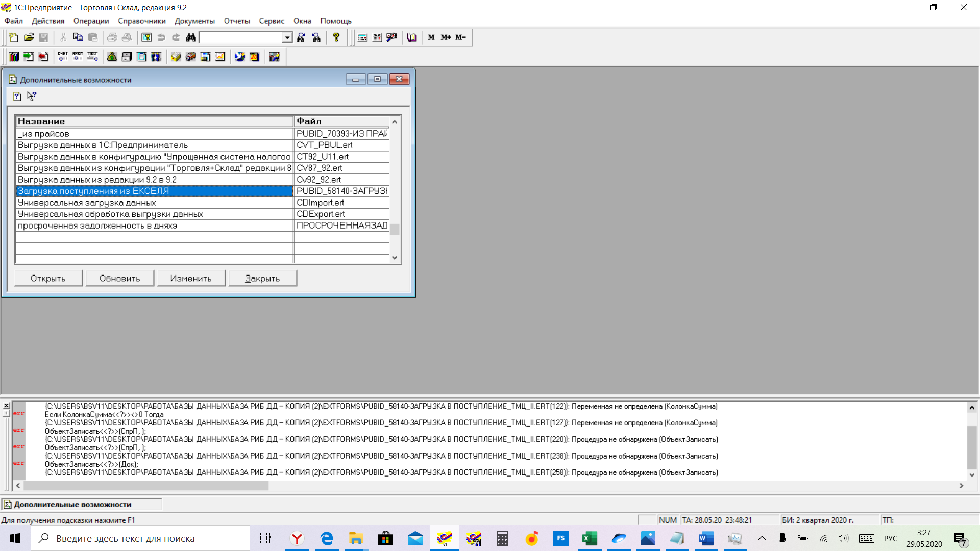Click the yellow question mark Help icon
980x551 pixels.
pos(336,37)
